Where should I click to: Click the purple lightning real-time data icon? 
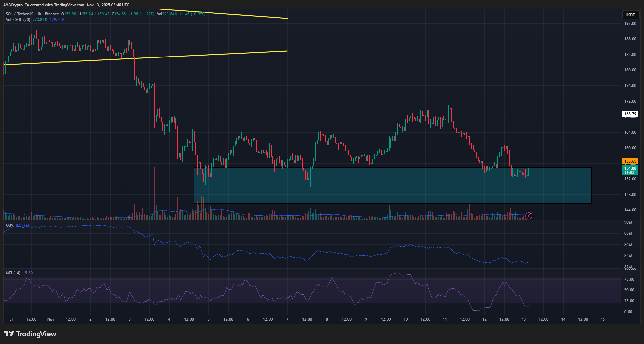click(528, 216)
